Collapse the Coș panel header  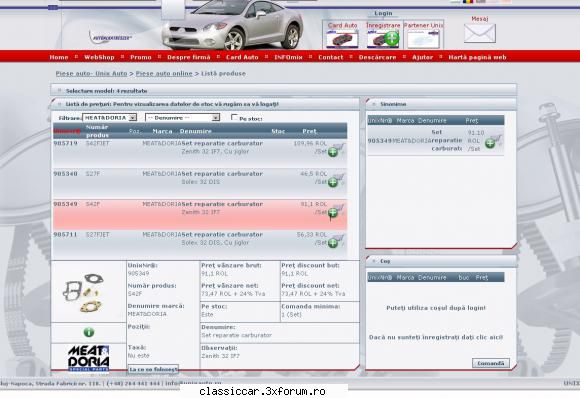coord(441,261)
